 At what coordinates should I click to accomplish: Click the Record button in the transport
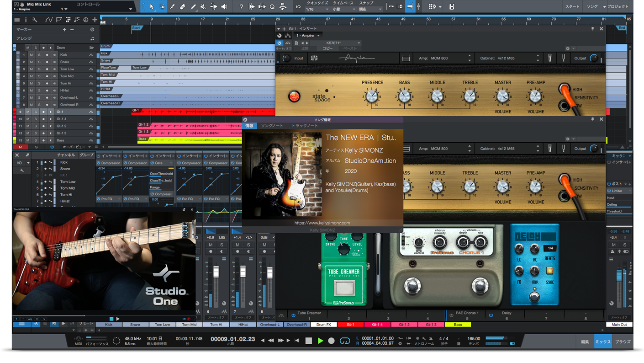pyautogui.click(x=332, y=341)
